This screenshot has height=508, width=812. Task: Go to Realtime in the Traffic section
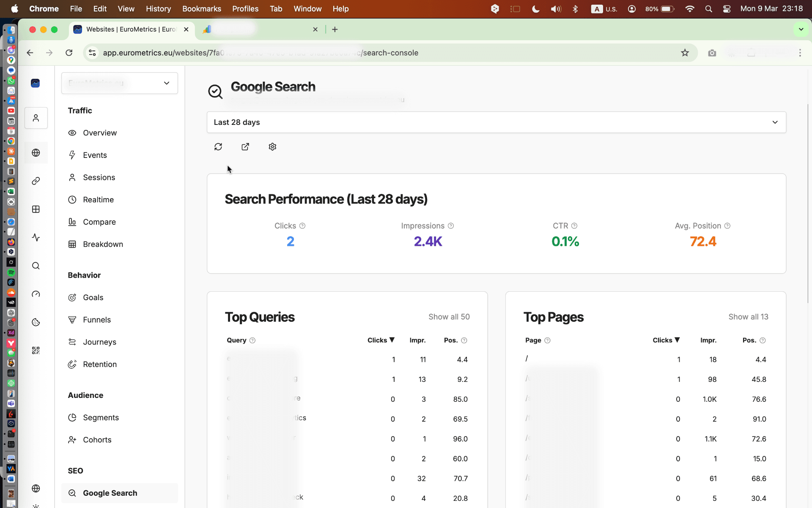pos(98,200)
